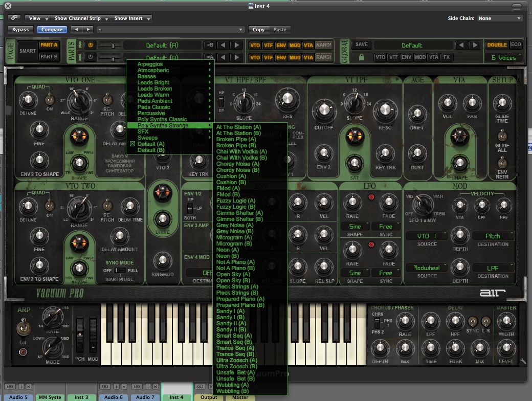Click the PCH pitch bend slider
This screenshot has width=532, height=401.
80,335
